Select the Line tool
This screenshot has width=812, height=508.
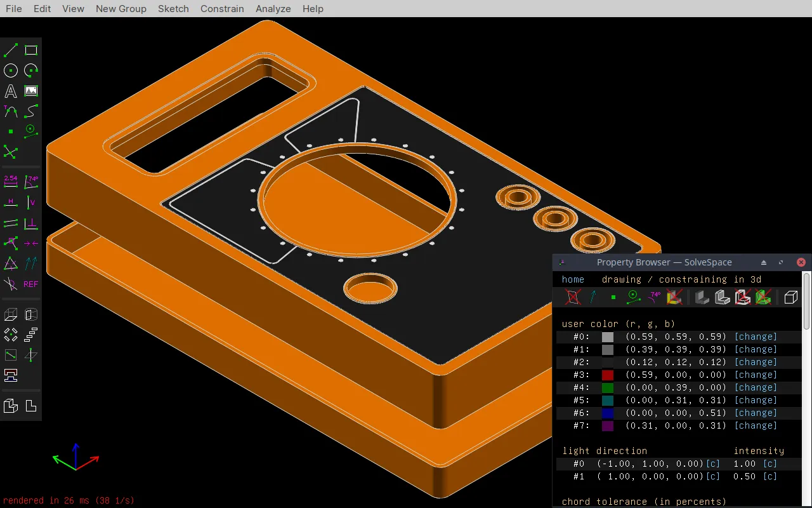[x=10, y=50]
